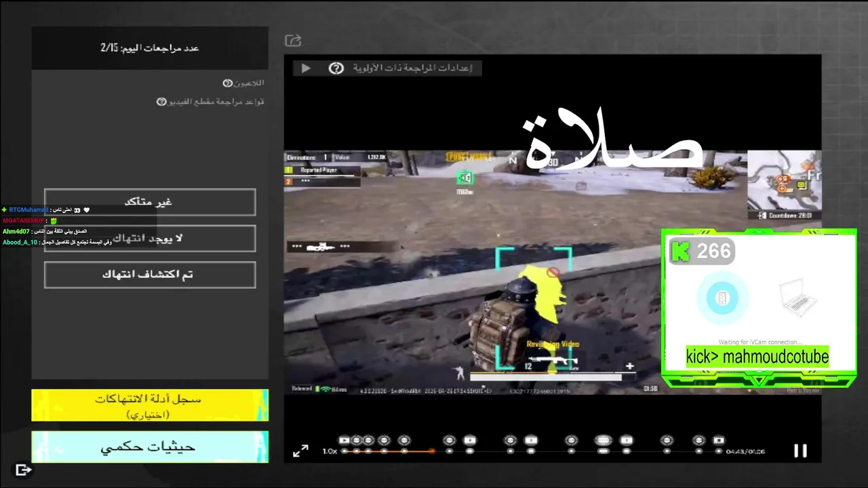Viewport: 868px width, 488px height.
Task: Click the قواعد مراجعة مقطع الفيديو text
Action: click(216, 102)
